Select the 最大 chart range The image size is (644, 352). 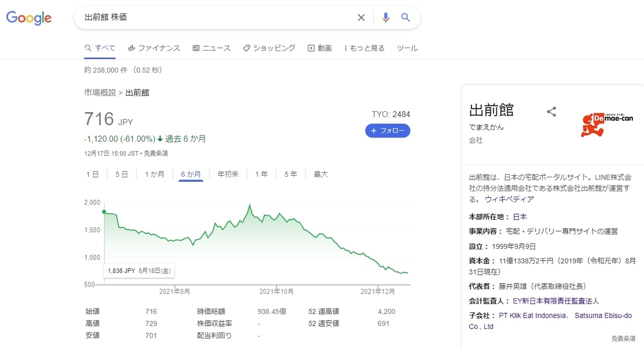click(x=320, y=174)
